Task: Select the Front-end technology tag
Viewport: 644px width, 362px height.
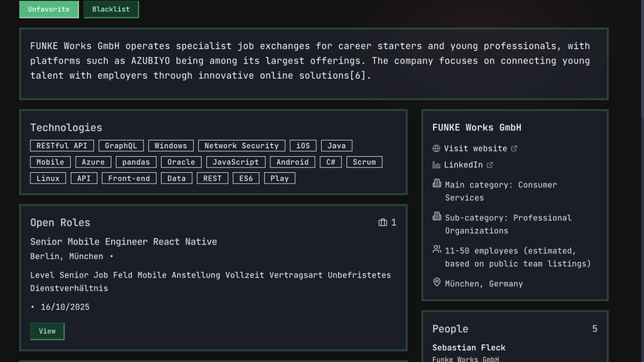Action: click(129, 179)
